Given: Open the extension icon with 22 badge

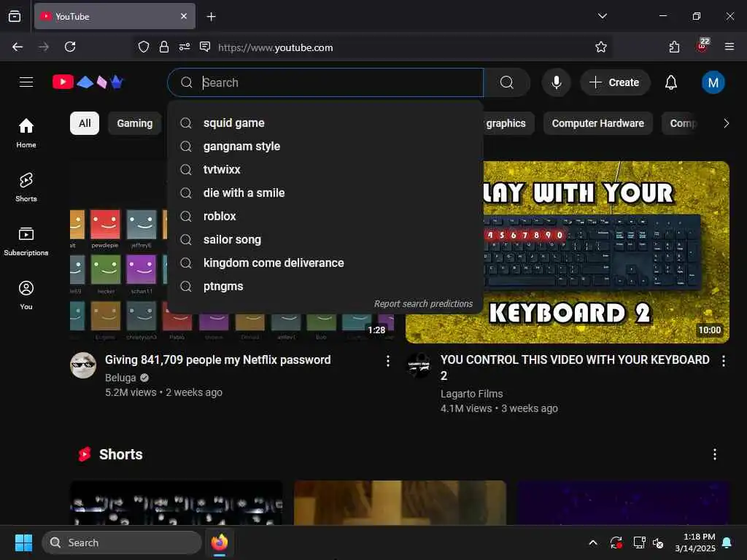Looking at the screenshot, I should (x=703, y=46).
